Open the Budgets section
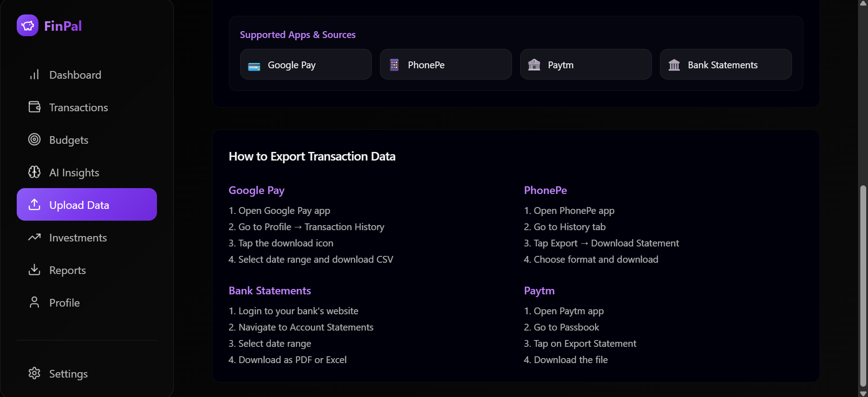 point(87,140)
